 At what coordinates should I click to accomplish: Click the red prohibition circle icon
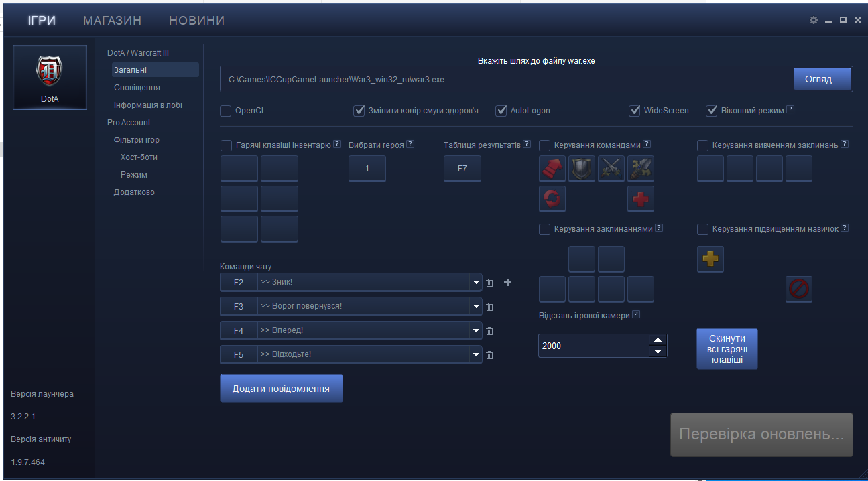coord(799,289)
